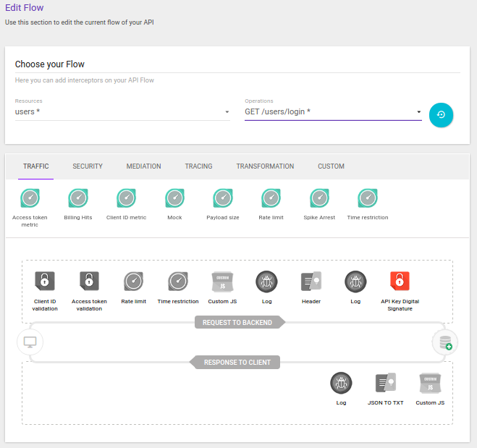Click the JSON TO TXT response icon
The width and height of the screenshot is (477, 448).
pos(385,382)
